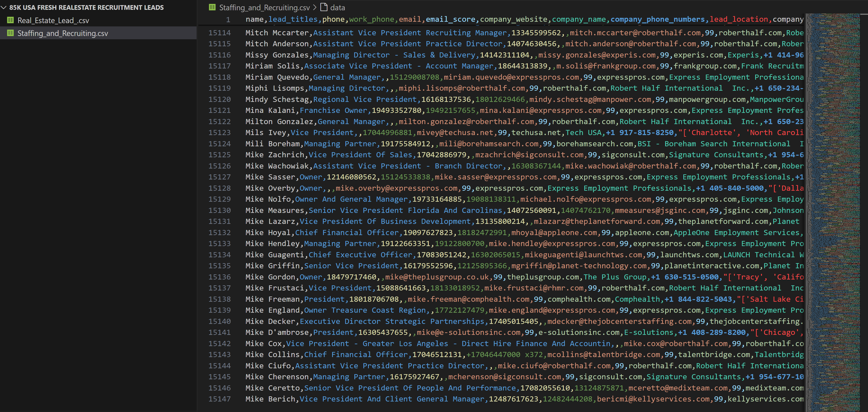
Task: Click the minimap code overview
Action: pyautogui.click(x=832, y=202)
